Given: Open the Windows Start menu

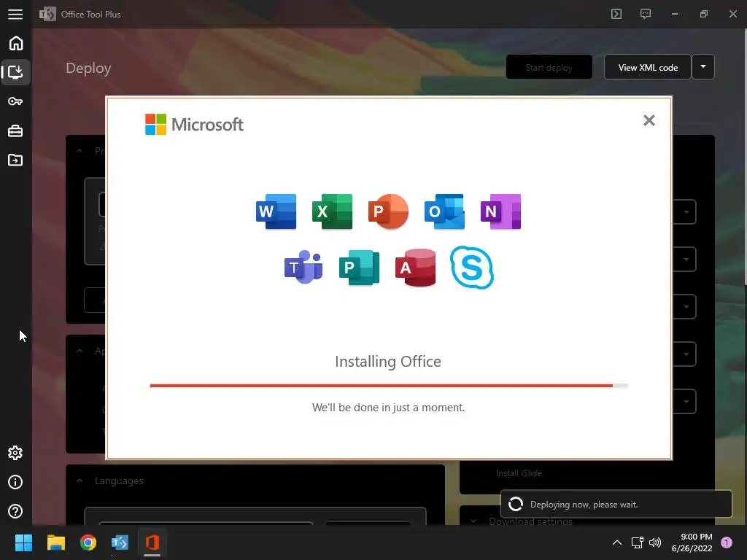Looking at the screenshot, I should pyautogui.click(x=23, y=542).
